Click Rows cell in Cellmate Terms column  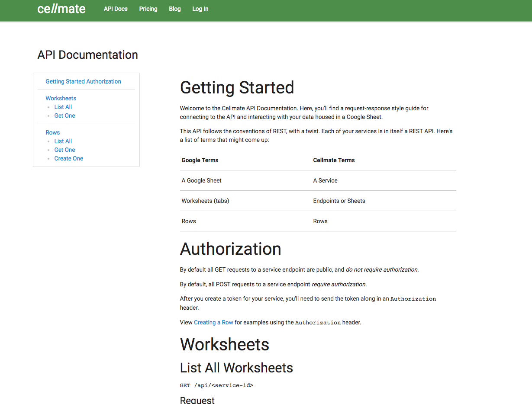320,221
